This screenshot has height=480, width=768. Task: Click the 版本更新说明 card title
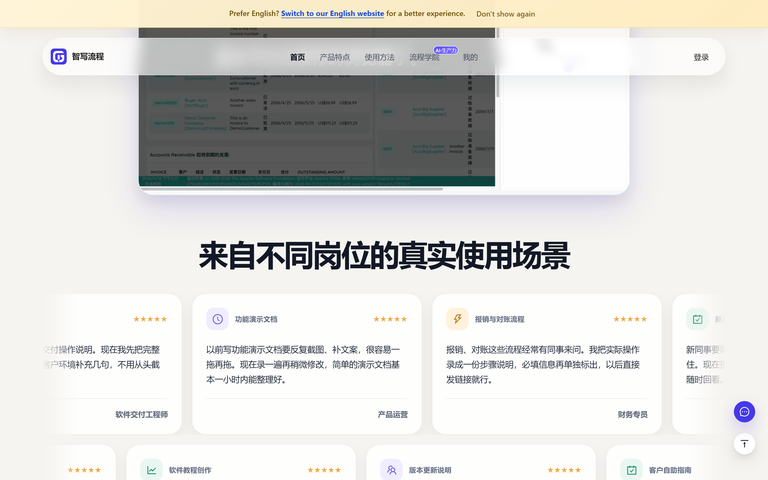coord(430,470)
